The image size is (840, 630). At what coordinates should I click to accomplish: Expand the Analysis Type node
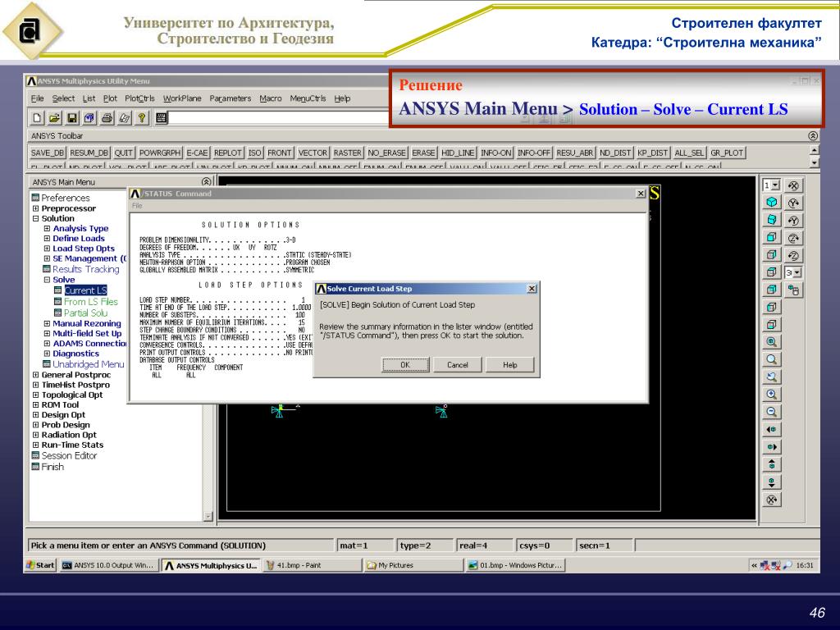click(47, 228)
